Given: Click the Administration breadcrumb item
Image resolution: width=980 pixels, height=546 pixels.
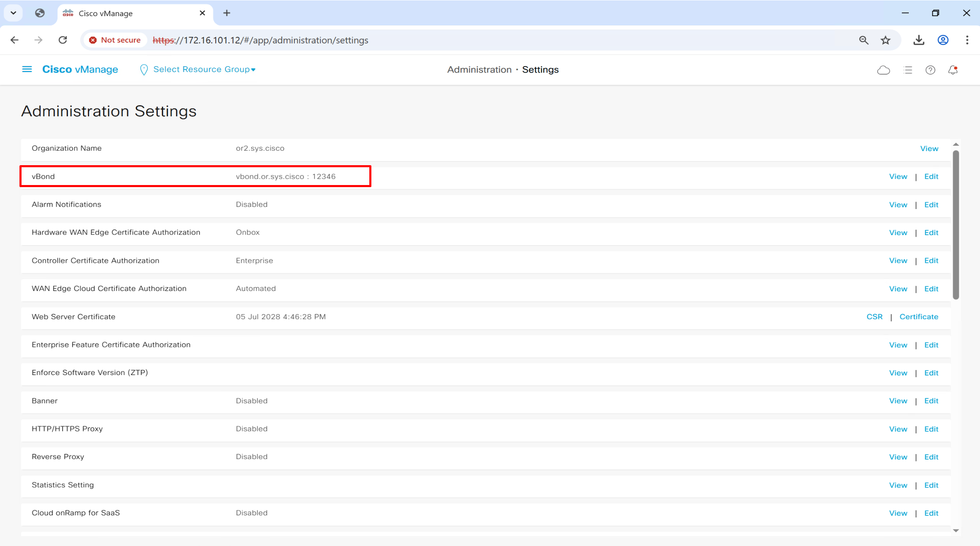Looking at the screenshot, I should pyautogui.click(x=479, y=70).
